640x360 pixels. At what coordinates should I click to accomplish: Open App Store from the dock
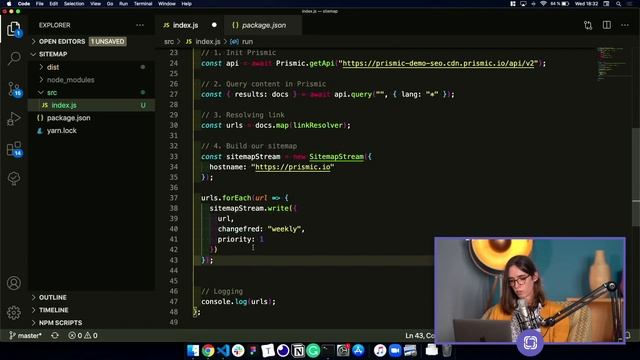click(x=358, y=350)
